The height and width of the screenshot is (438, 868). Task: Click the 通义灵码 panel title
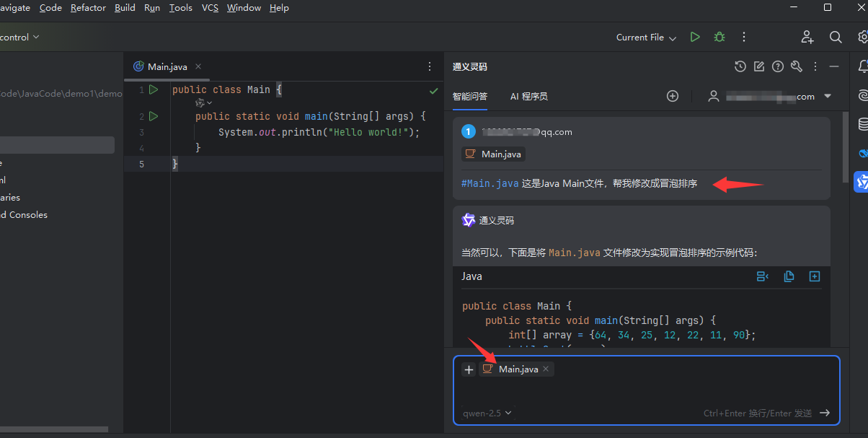pos(470,66)
